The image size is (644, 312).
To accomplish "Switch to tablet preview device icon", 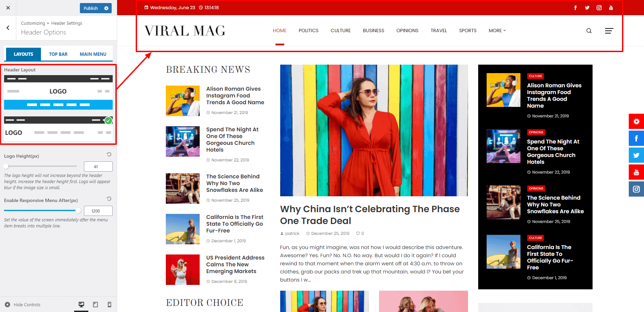I will (x=95, y=305).
